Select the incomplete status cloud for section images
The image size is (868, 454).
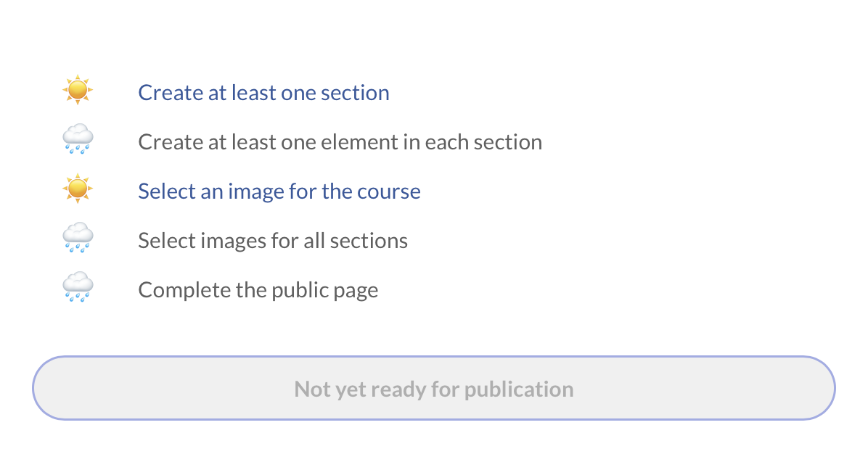(78, 239)
